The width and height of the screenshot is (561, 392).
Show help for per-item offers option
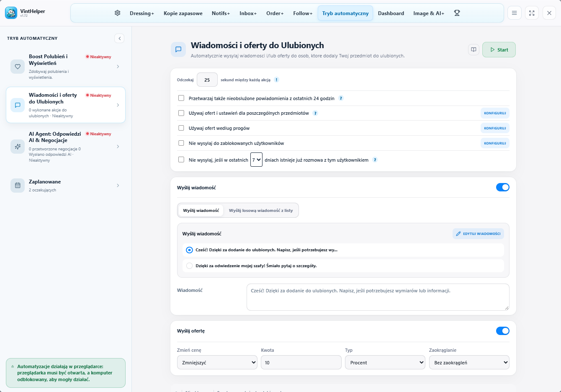coord(315,113)
